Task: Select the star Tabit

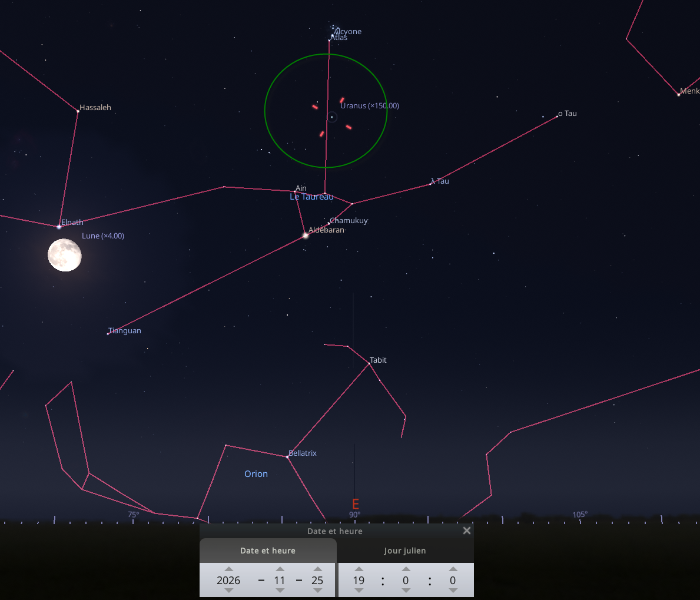Action: 369,364
